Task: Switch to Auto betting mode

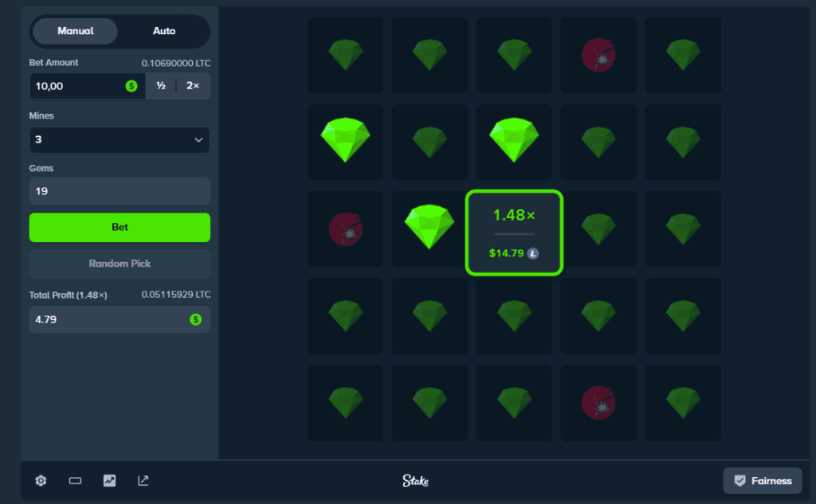Action: point(164,31)
